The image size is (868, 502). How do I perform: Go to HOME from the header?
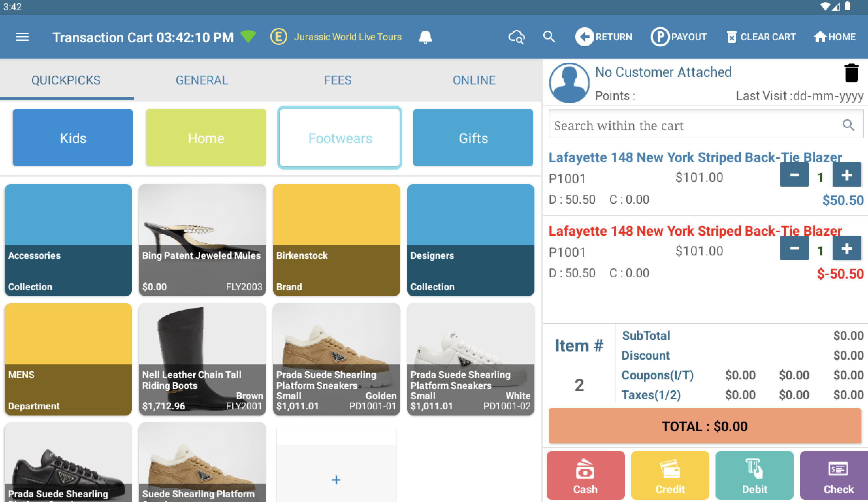[835, 37]
